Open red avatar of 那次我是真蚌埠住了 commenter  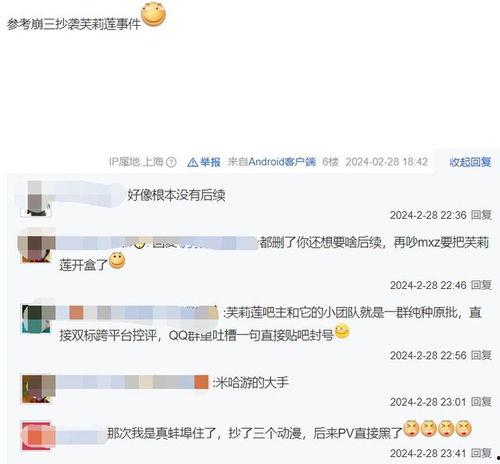click(36, 436)
